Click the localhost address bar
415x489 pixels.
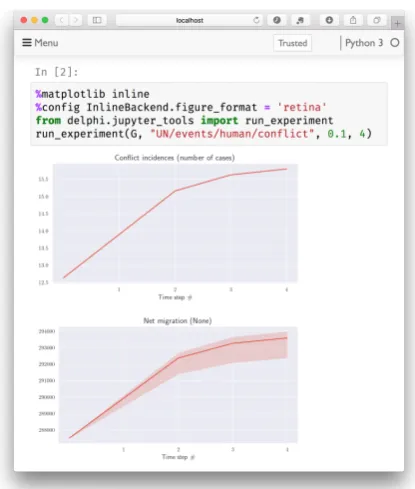(x=189, y=20)
